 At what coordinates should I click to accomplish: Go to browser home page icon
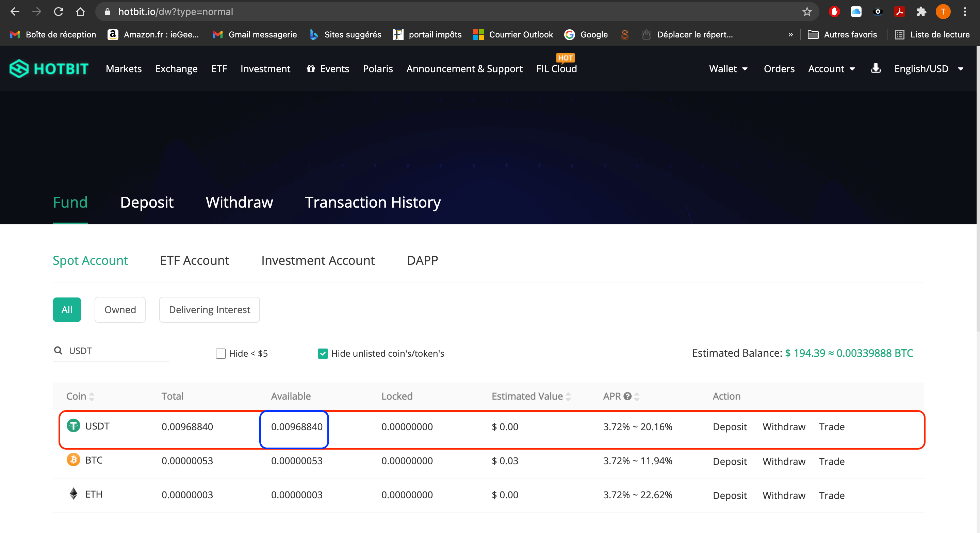click(80, 12)
